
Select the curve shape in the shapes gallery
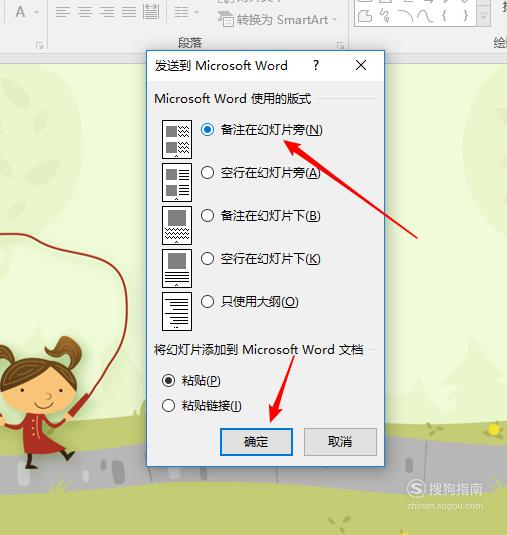tap(425, 16)
